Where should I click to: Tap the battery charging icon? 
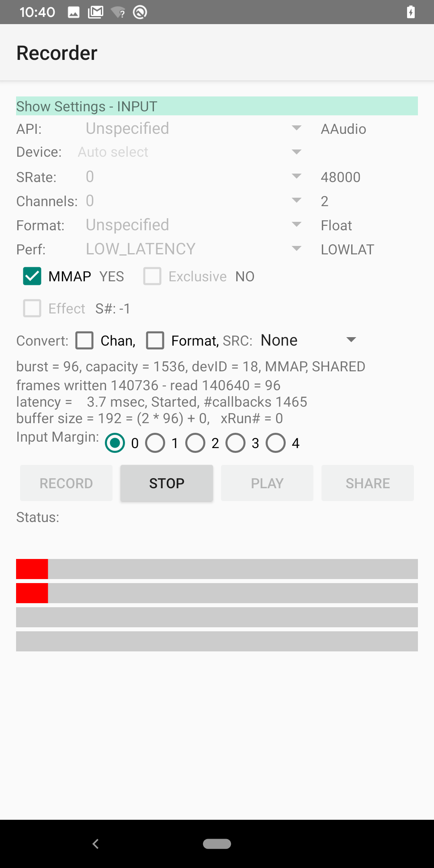click(x=411, y=12)
